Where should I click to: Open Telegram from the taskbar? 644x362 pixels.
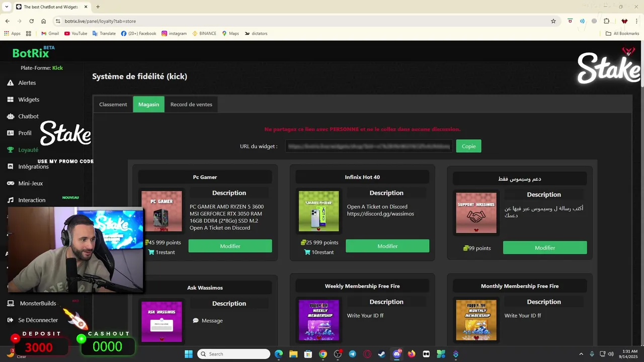(352, 354)
